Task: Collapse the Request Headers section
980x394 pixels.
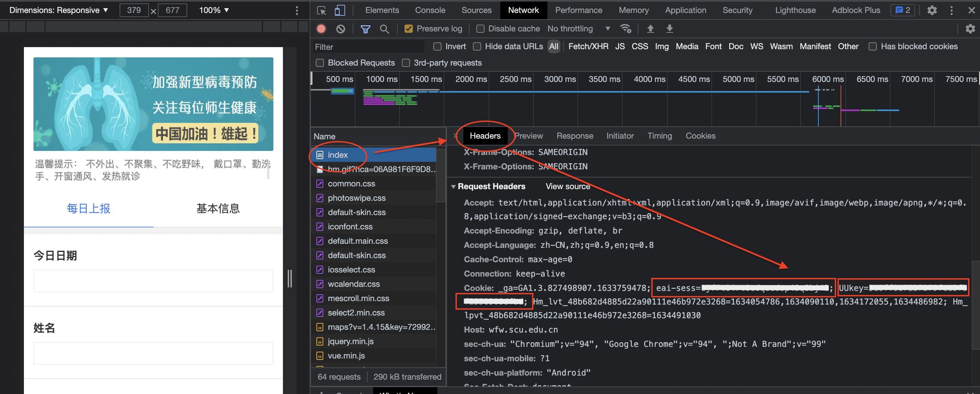Action: [453, 186]
